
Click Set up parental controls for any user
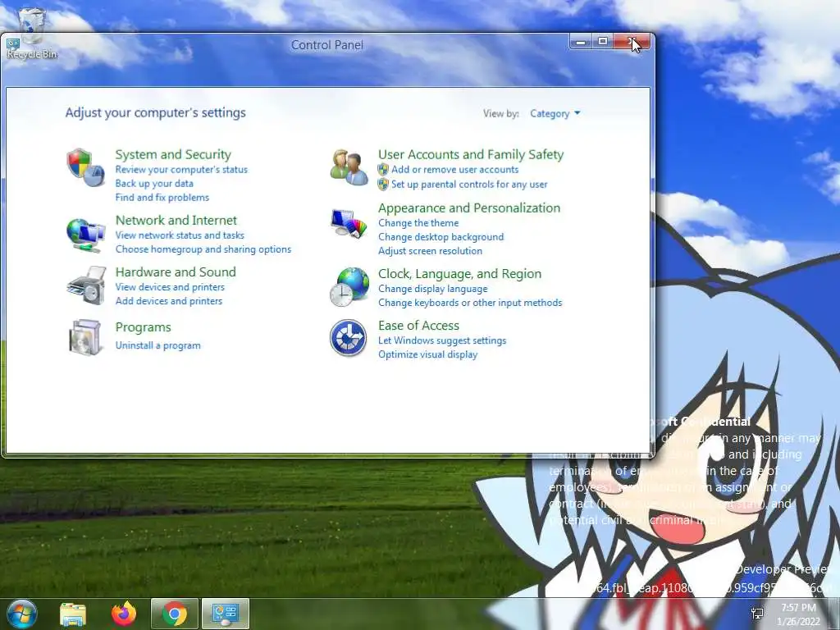(469, 185)
